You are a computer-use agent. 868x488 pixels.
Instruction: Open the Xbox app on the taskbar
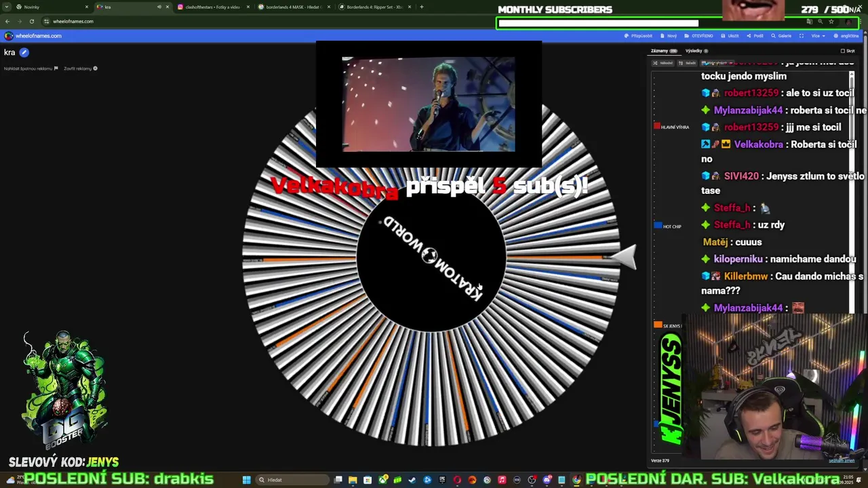click(x=383, y=480)
